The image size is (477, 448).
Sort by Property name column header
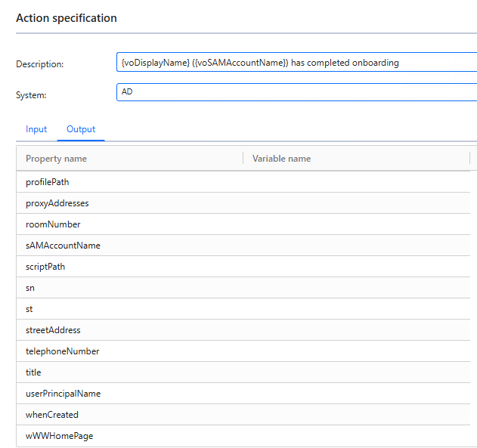130,159
